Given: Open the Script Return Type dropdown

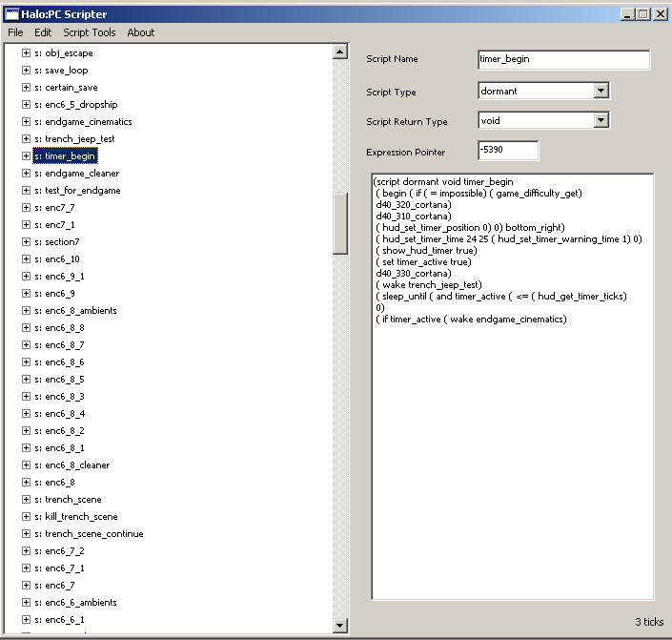Looking at the screenshot, I should tap(601, 120).
